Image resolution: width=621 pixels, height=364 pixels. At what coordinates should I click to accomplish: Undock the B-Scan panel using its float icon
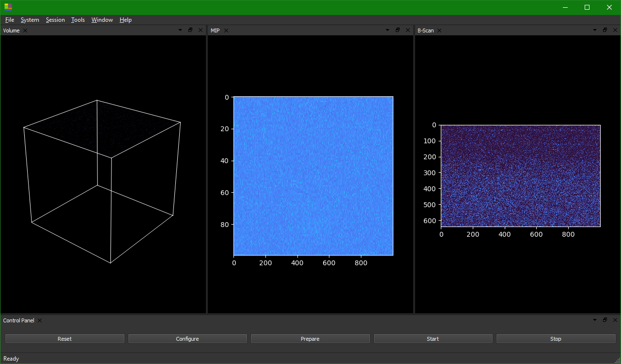coord(605,30)
